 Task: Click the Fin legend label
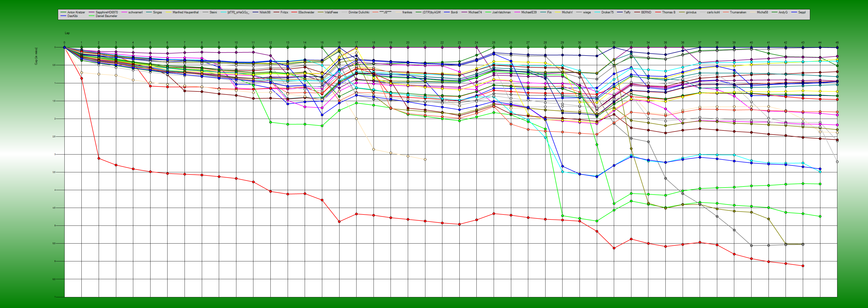tap(549, 13)
